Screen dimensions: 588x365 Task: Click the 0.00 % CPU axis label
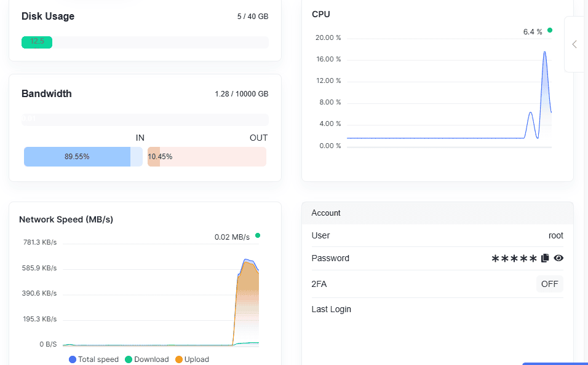point(330,146)
